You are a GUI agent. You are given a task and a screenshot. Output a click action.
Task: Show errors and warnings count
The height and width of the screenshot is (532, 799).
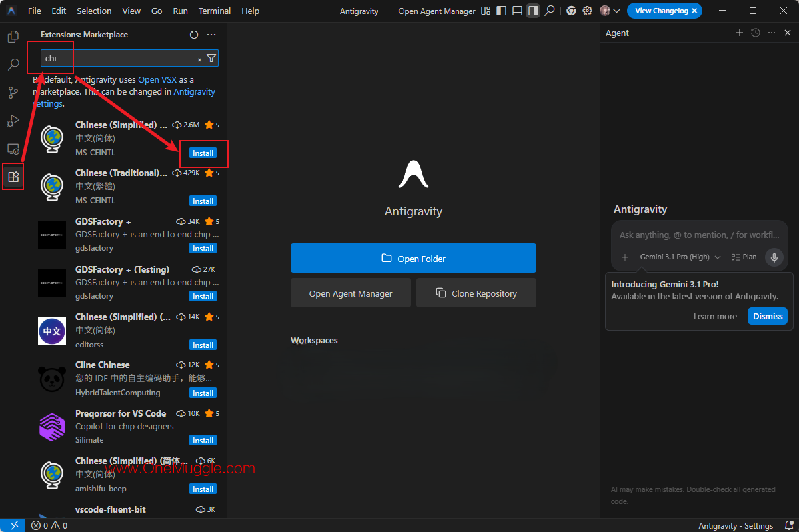(x=49, y=525)
